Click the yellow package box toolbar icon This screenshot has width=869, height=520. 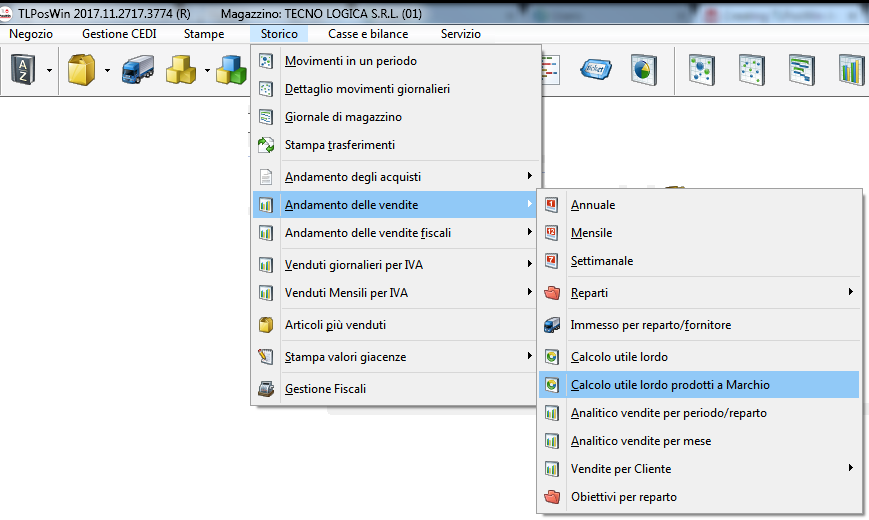[81, 70]
